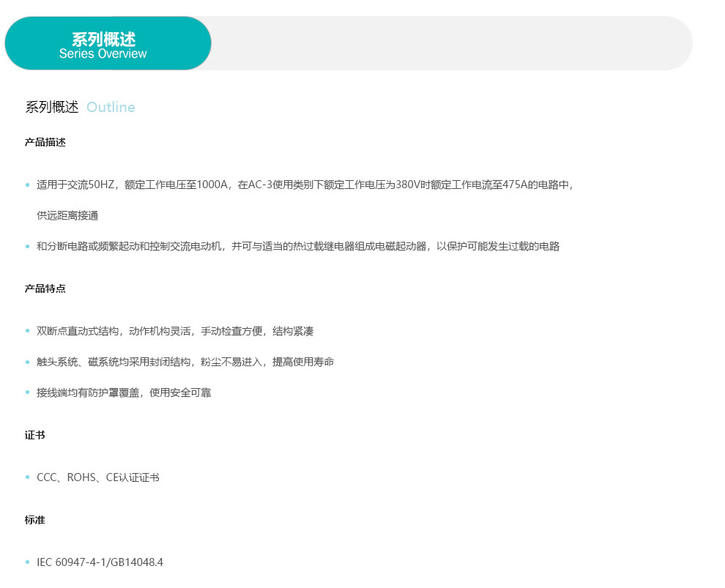Select the 系列概述 section heading
This screenshot has width=725, height=588.
tap(52, 108)
